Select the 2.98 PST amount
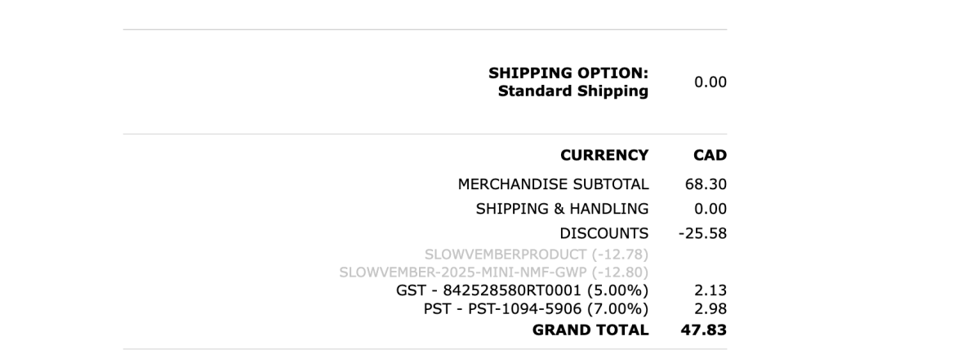 point(711,308)
